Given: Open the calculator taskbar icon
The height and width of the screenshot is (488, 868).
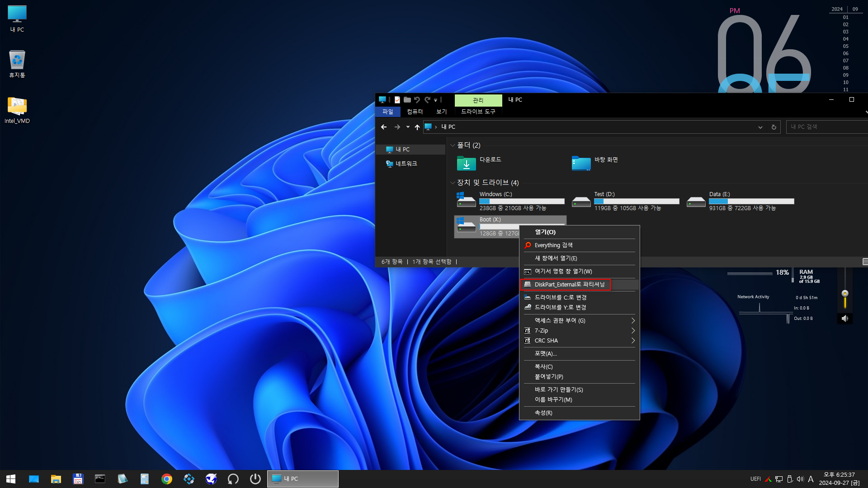Looking at the screenshot, I should pos(144,479).
